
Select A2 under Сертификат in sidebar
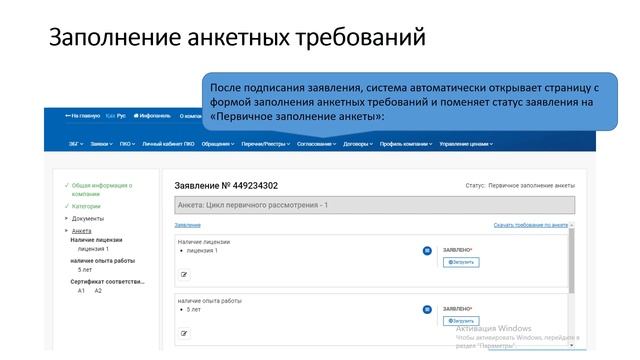point(98,291)
